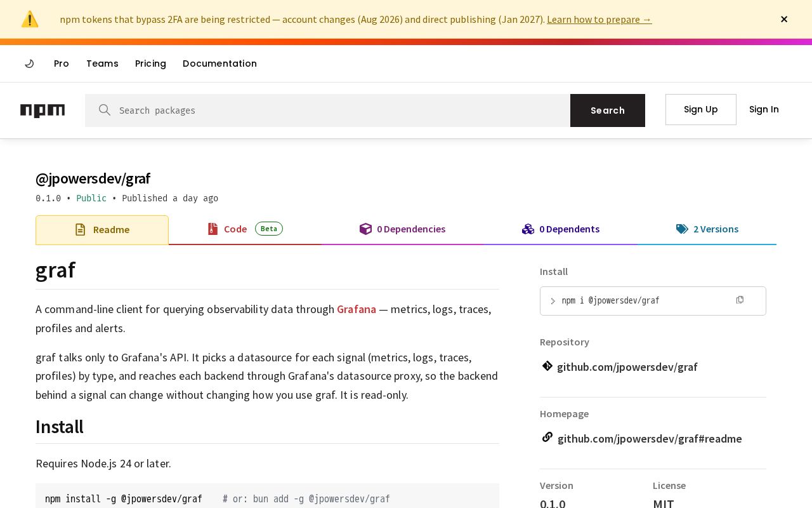Click the MIT license value
Viewport: 812px width, 508px height.
click(664, 504)
